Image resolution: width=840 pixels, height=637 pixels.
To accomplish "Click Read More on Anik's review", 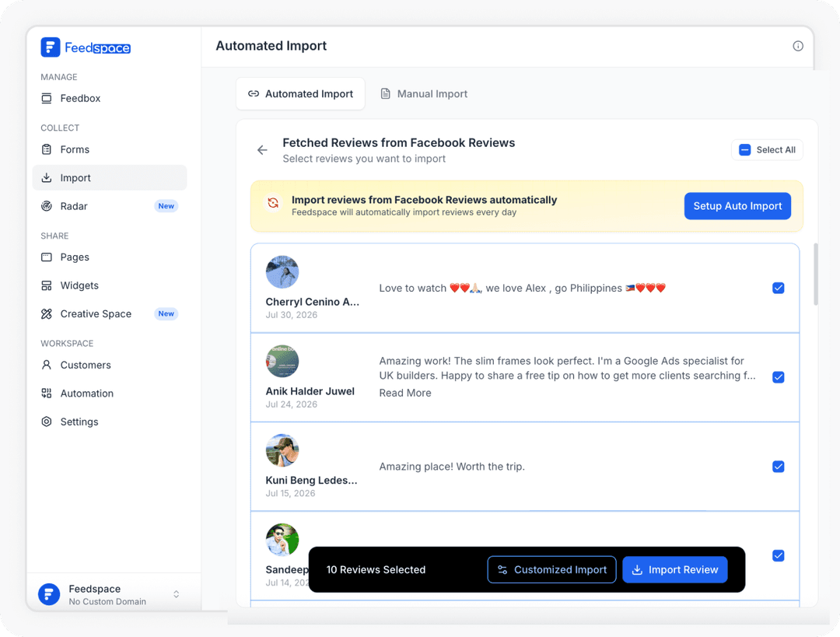I will 405,393.
